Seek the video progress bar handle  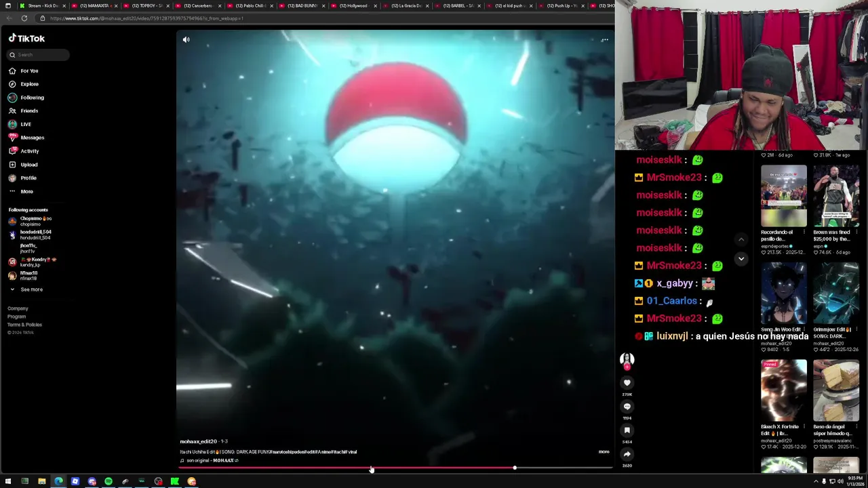point(515,468)
